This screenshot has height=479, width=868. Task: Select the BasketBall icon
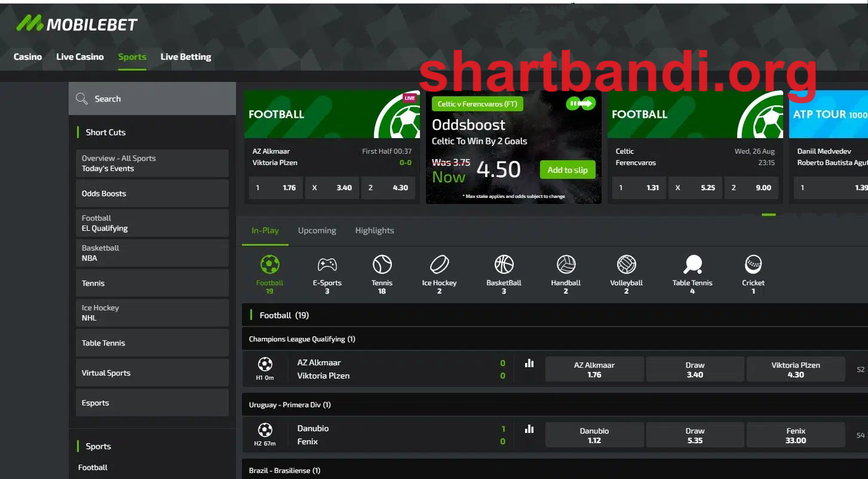pos(504,264)
